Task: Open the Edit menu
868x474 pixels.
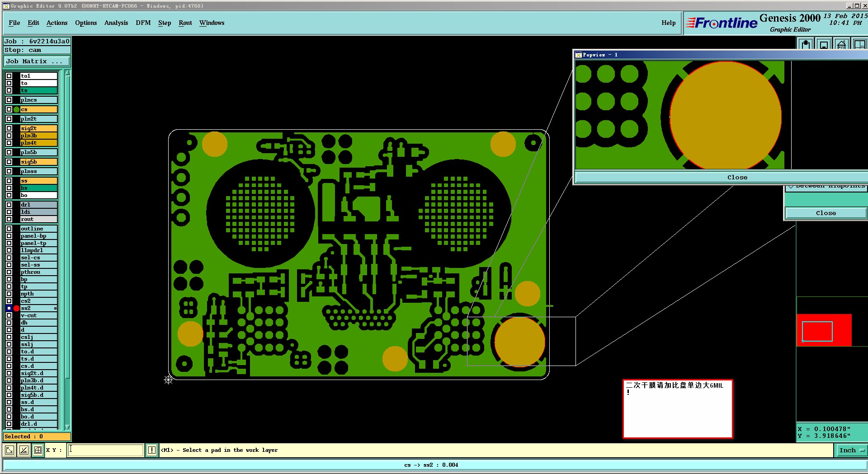Action: (x=33, y=23)
